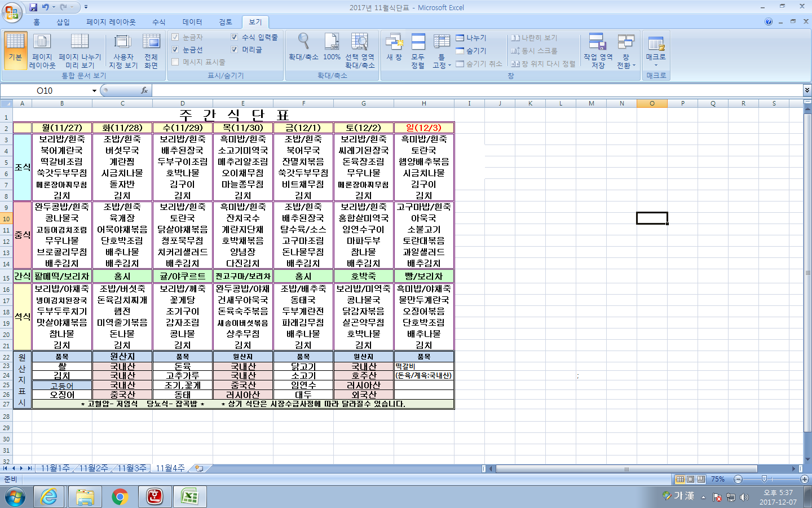Open Page Break Preview view
This screenshot has height=508, width=812.
click(x=80, y=51)
